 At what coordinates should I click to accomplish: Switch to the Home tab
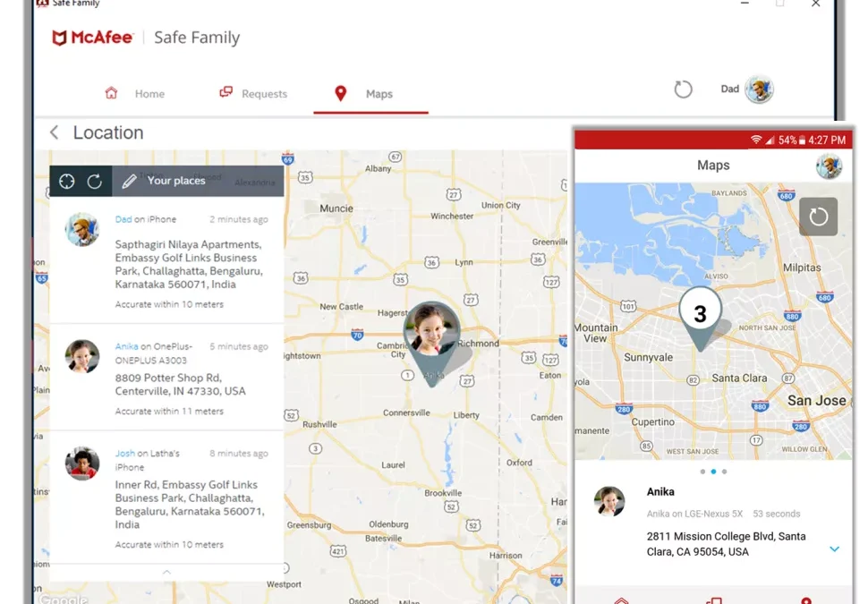135,94
